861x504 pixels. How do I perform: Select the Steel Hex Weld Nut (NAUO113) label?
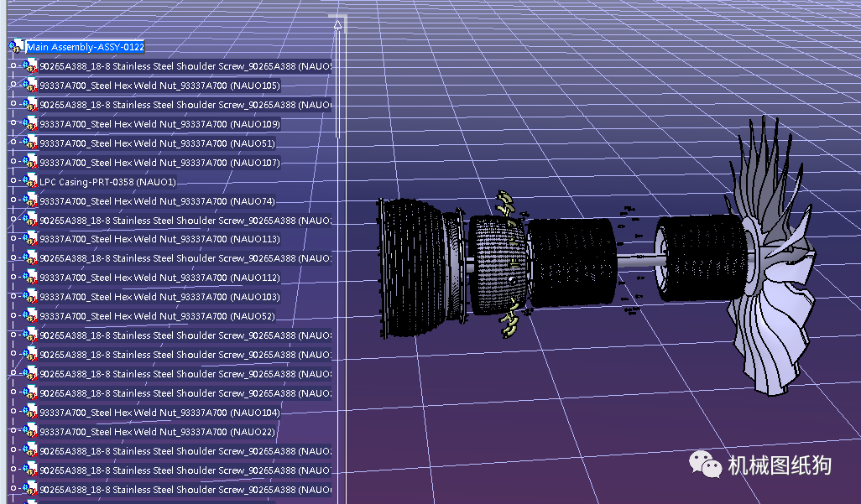tap(159, 239)
